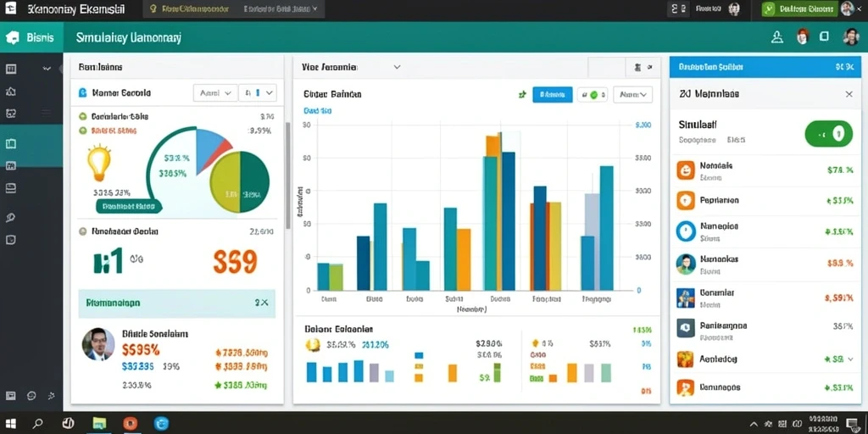This screenshot has height=434, width=868.
Task: Open File Explorer from the taskbar
Action: coord(99,424)
